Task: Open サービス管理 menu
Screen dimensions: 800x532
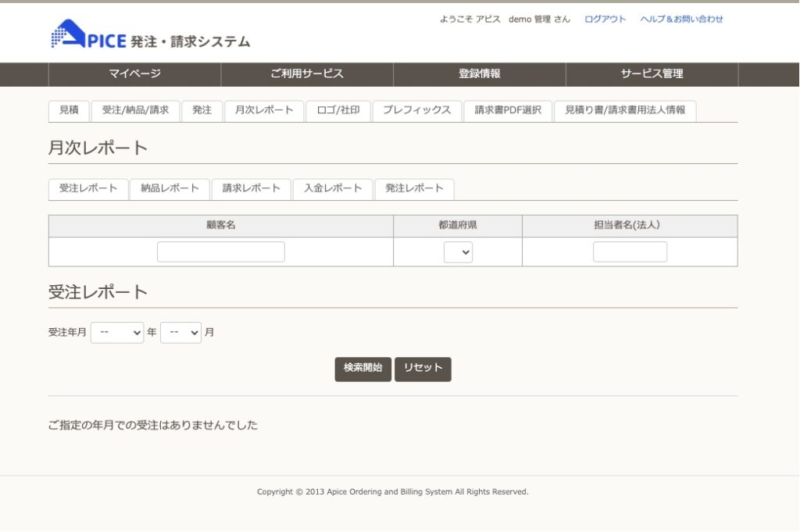Action: point(652,74)
